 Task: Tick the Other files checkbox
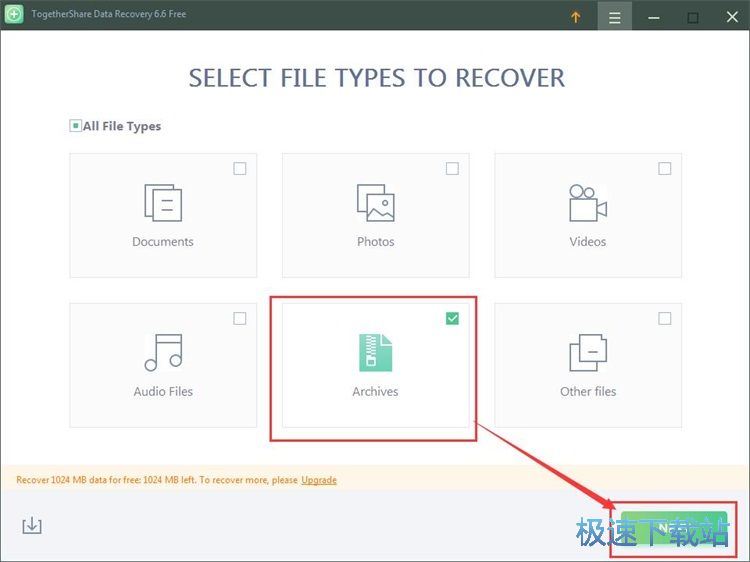click(x=665, y=319)
